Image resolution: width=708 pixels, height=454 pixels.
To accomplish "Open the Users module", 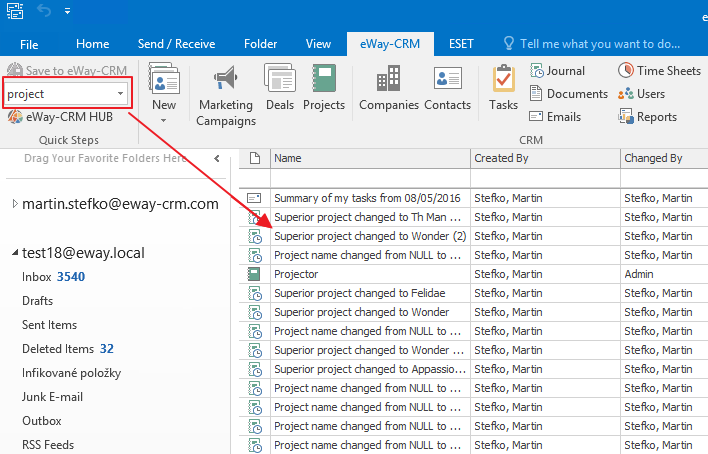I will point(641,94).
